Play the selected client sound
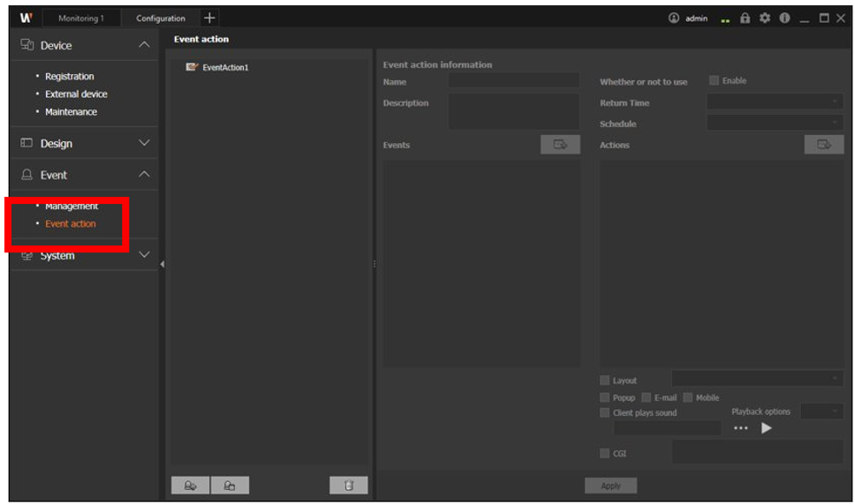 click(x=766, y=428)
